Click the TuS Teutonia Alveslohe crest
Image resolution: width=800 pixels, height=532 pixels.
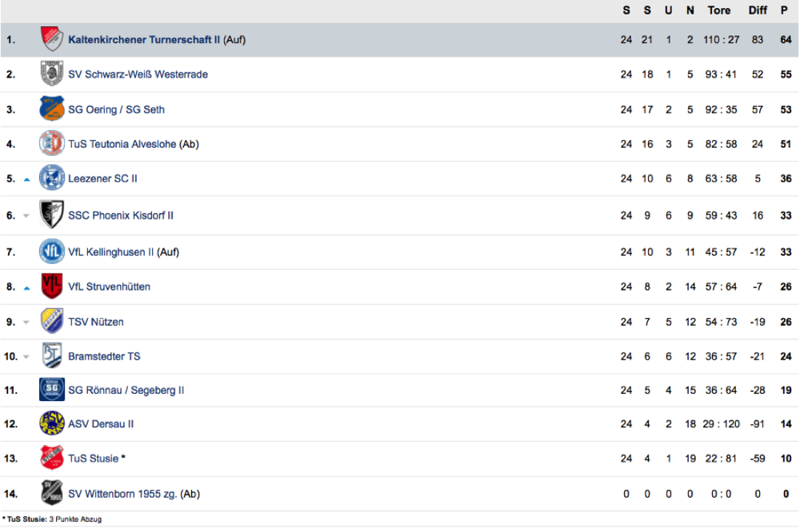(52, 144)
